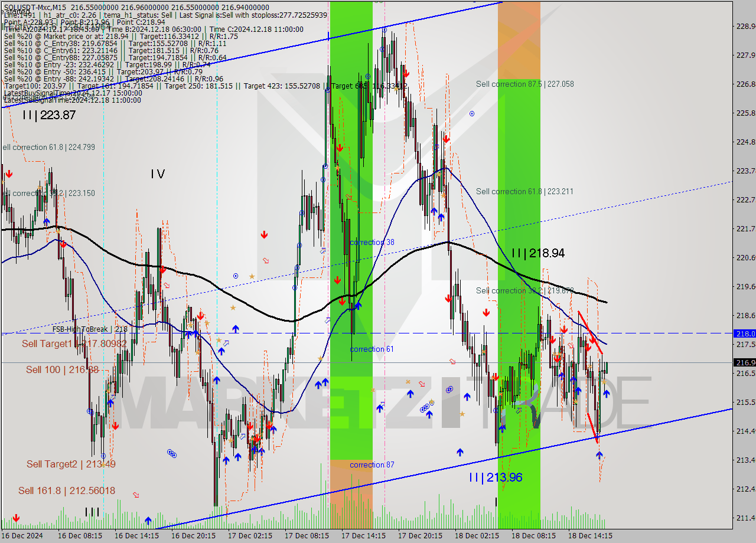This screenshot has height=543, width=756.
Task: Click the current price 216.9 axis marker
Action: (x=745, y=362)
